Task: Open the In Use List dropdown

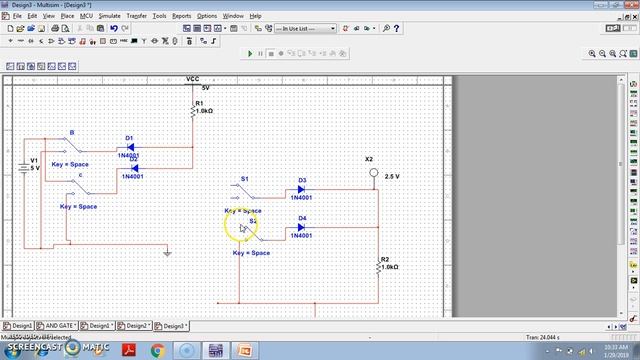Action: click(x=306, y=29)
